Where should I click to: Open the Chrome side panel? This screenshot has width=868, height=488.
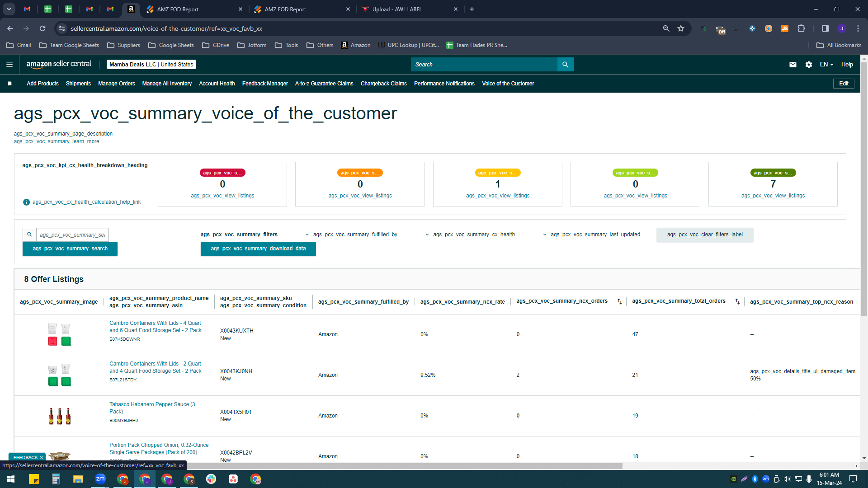click(825, 28)
